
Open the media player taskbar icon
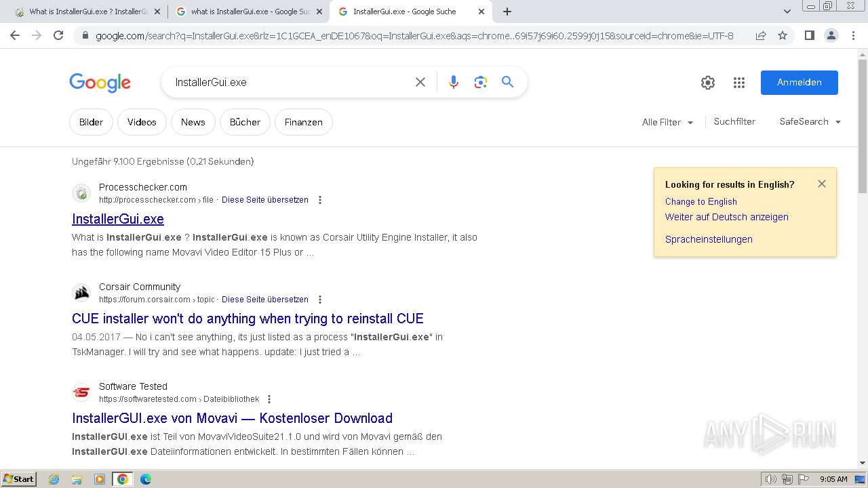click(100, 479)
